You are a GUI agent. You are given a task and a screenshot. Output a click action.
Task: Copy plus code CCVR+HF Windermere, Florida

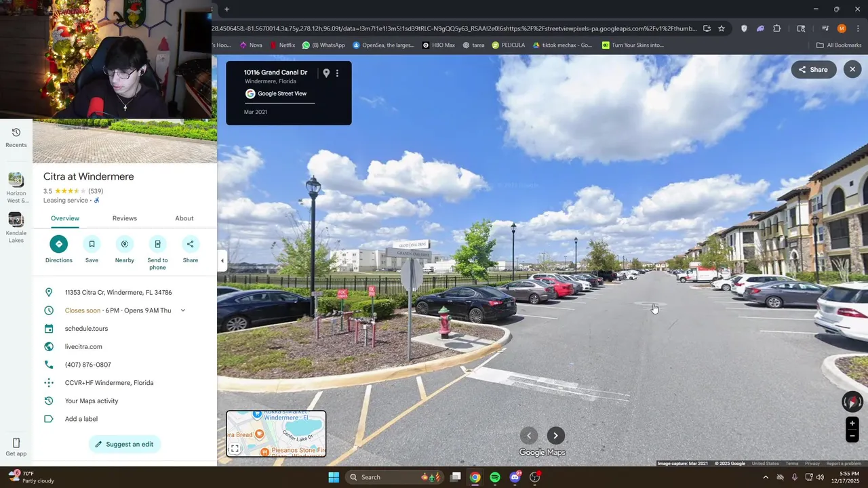(109, 383)
